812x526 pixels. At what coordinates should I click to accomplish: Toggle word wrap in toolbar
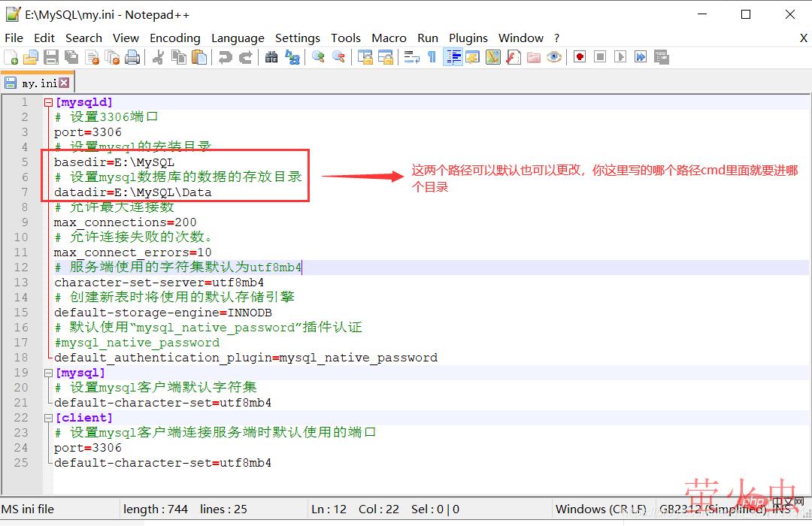pyautogui.click(x=411, y=57)
